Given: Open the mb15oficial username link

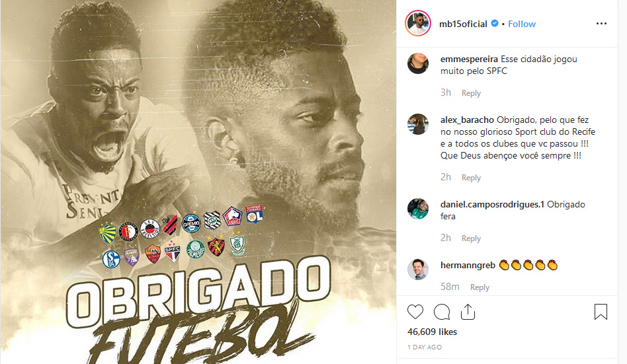Looking at the screenshot, I should [x=463, y=24].
